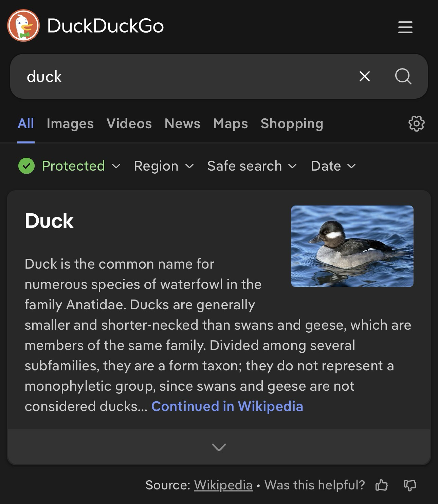Go to the Shopping tab

coord(292,123)
